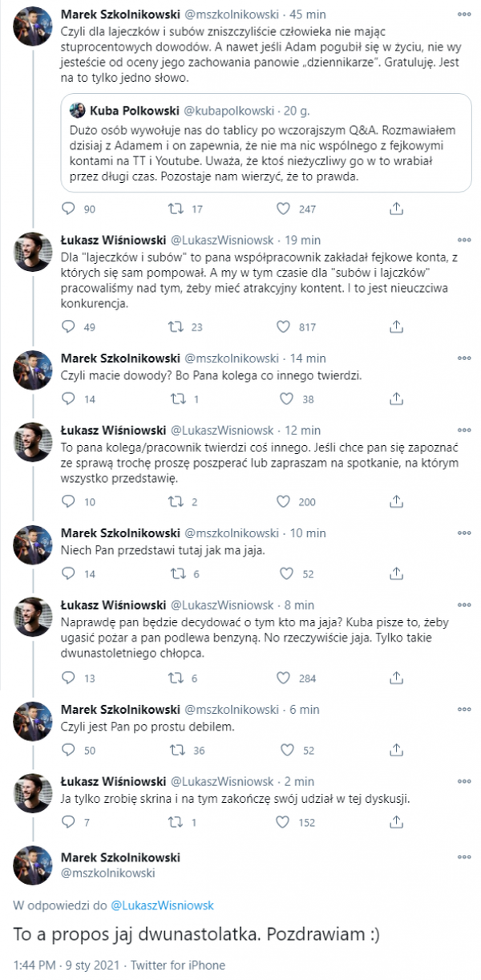The height and width of the screenshot is (980, 481).
Task: Like Łukasz's tweet with 817 likes
Action: tap(282, 326)
